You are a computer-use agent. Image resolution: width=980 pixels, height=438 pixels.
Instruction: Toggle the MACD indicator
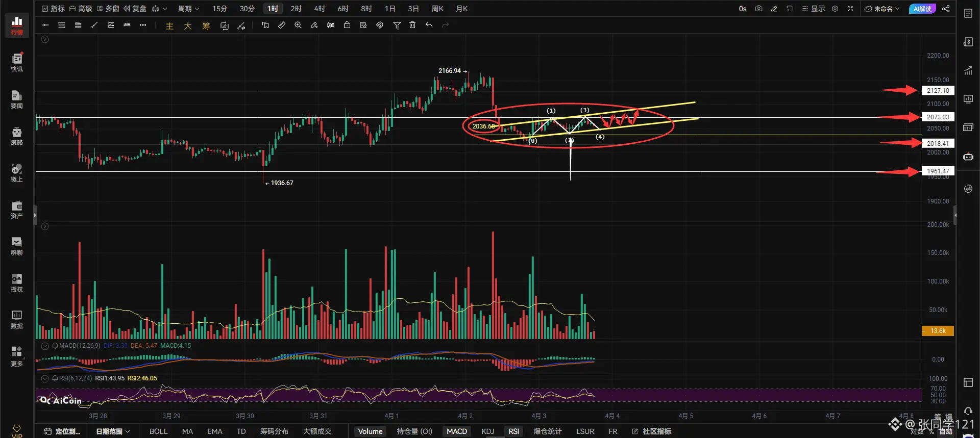[x=457, y=431]
